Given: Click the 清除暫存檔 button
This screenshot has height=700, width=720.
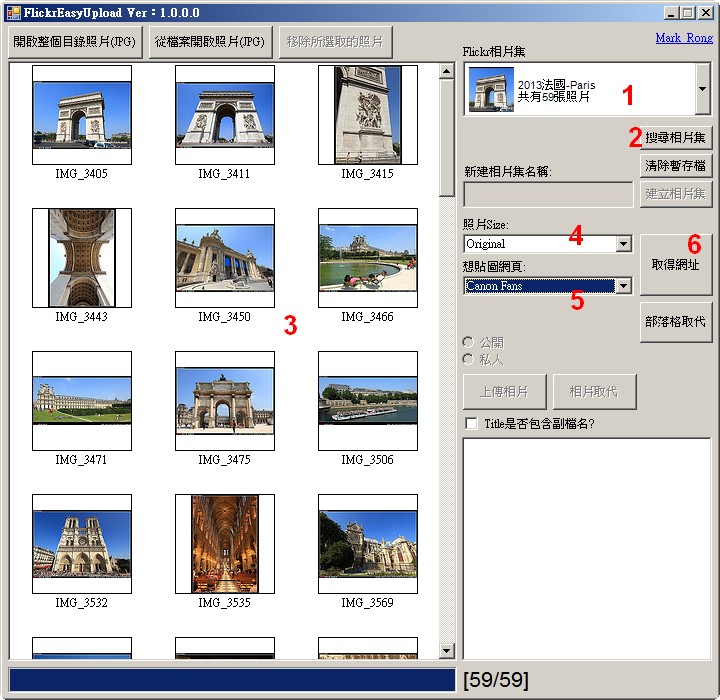Looking at the screenshot, I should point(676,166).
